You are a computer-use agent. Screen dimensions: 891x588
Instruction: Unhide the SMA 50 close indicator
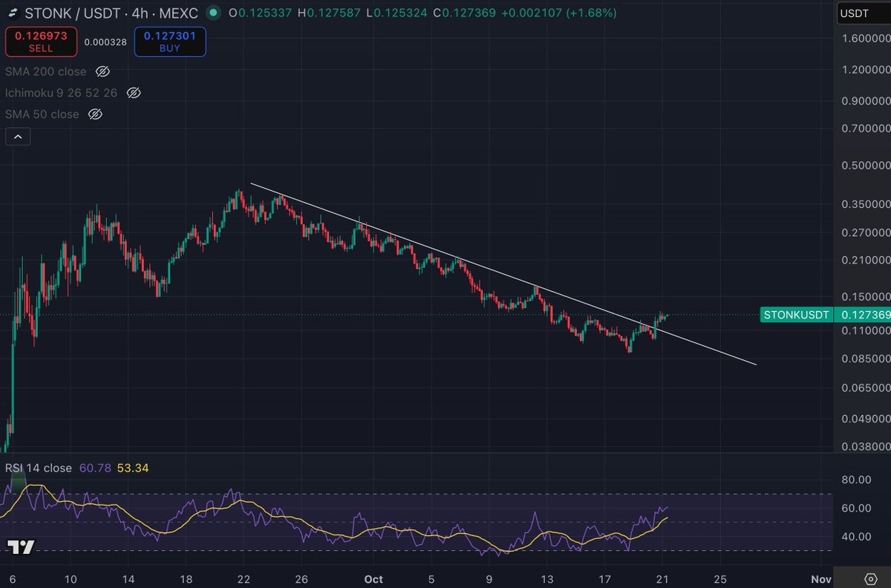(95, 114)
